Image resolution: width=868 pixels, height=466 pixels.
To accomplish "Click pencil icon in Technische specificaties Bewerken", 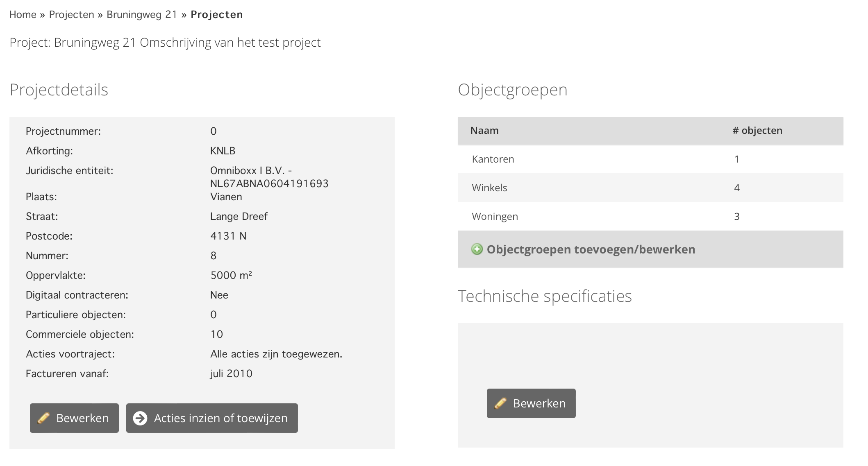I will [500, 403].
